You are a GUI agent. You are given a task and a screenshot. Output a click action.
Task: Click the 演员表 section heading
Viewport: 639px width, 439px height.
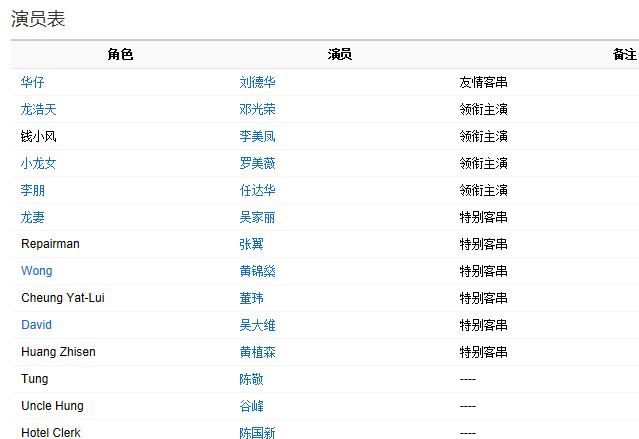coord(38,19)
